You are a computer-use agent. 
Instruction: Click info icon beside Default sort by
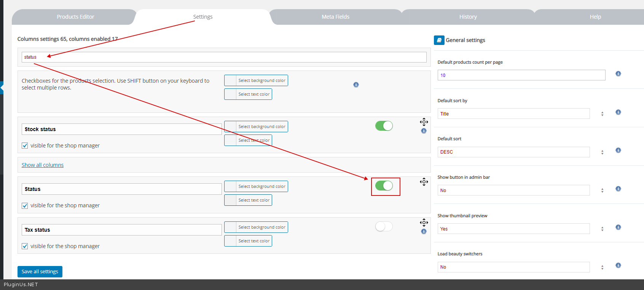(x=618, y=112)
